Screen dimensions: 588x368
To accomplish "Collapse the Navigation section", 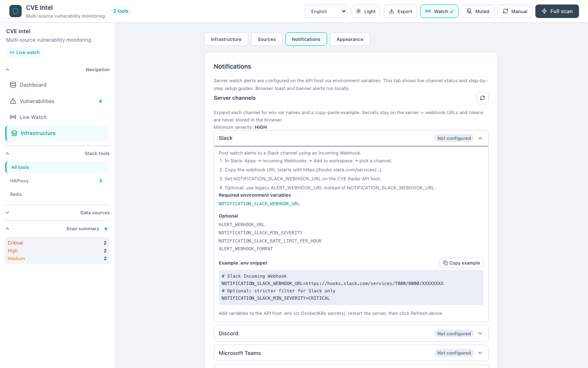I will pos(57,70).
